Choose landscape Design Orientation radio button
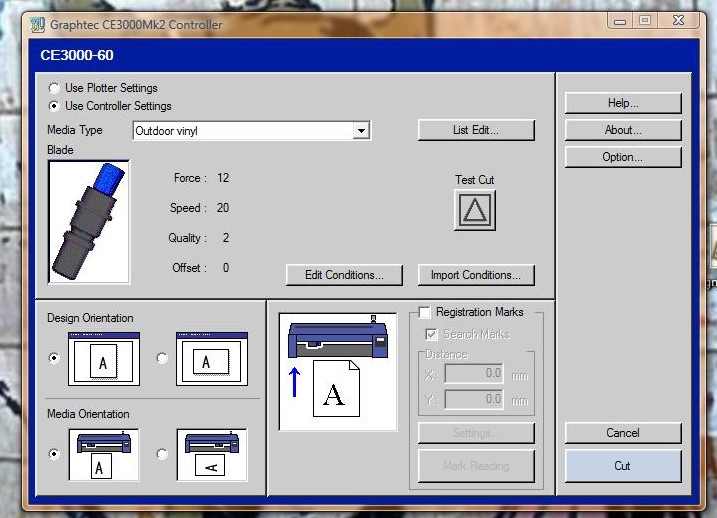The image size is (717, 518). pyautogui.click(x=162, y=358)
